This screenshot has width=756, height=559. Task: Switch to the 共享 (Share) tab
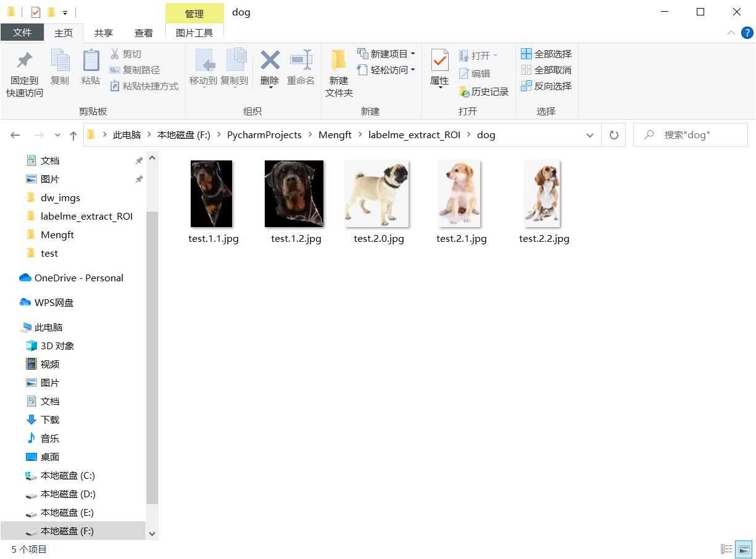click(x=104, y=33)
